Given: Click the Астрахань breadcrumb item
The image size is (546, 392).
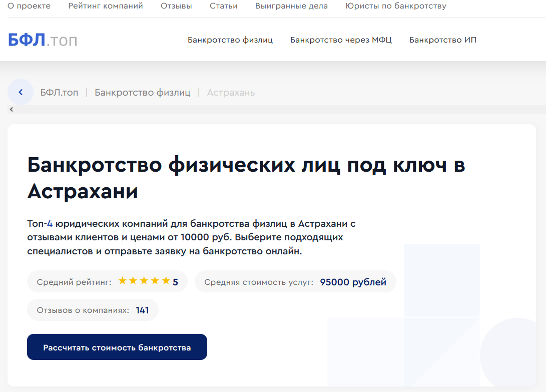Looking at the screenshot, I should (231, 92).
